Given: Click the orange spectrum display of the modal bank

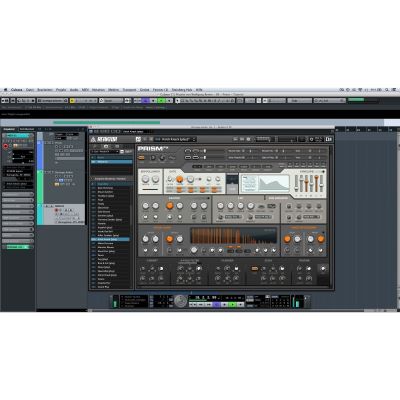Looking at the screenshot, I should coord(233,236).
